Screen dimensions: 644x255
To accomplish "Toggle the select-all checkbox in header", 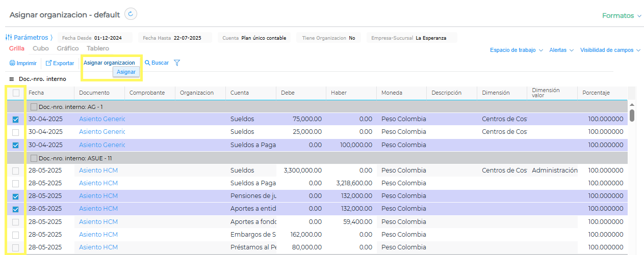I will (16, 93).
